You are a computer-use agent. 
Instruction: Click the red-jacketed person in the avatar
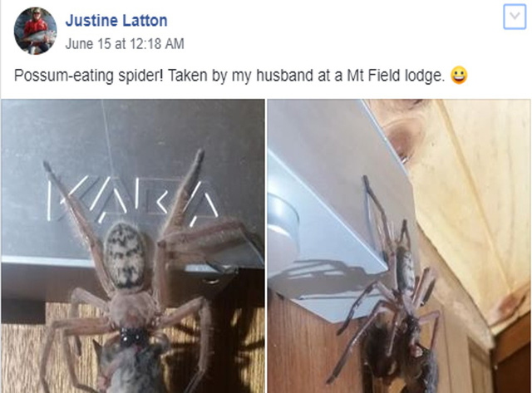[x=35, y=29]
